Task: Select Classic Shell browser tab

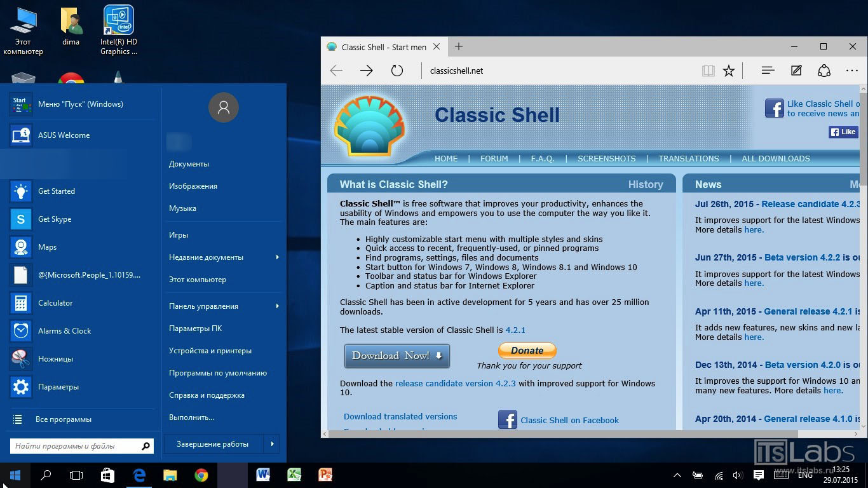Action: tap(383, 47)
